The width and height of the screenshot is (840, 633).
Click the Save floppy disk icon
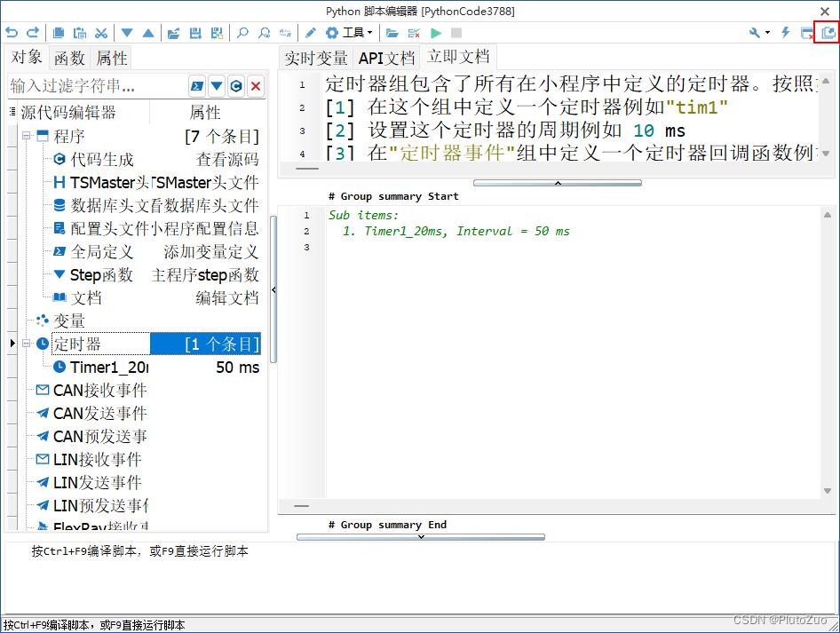(x=195, y=33)
